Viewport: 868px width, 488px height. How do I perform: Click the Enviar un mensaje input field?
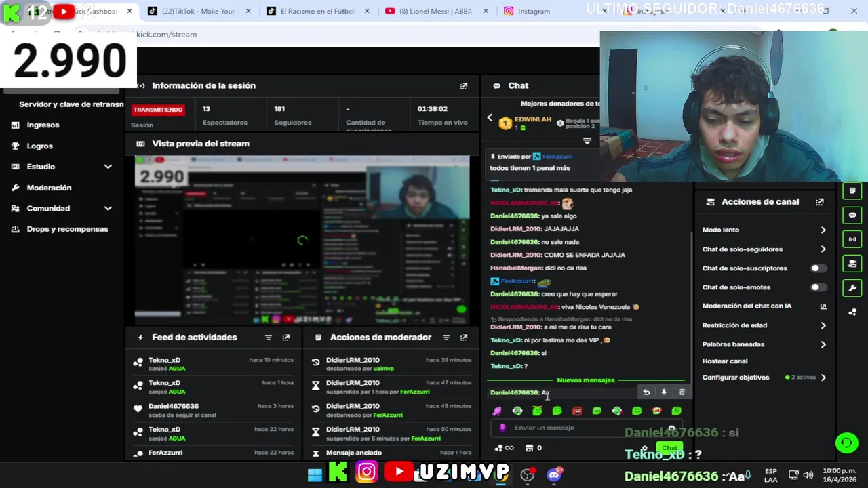point(587,428)
